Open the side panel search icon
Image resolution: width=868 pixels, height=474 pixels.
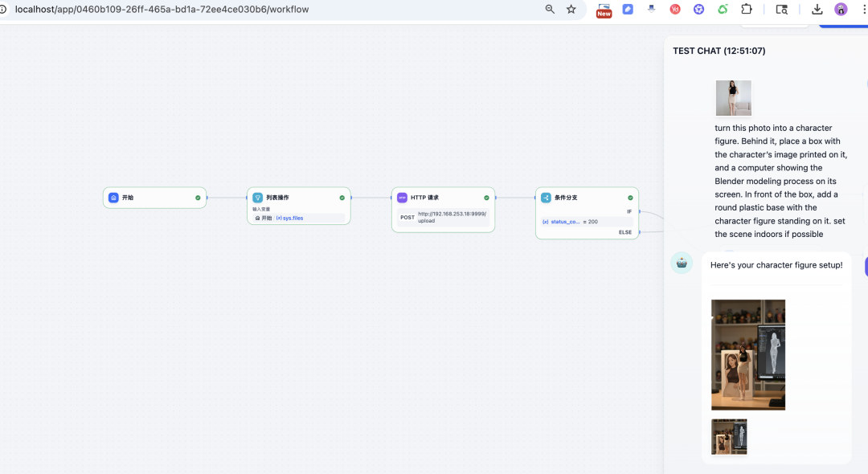780,9
